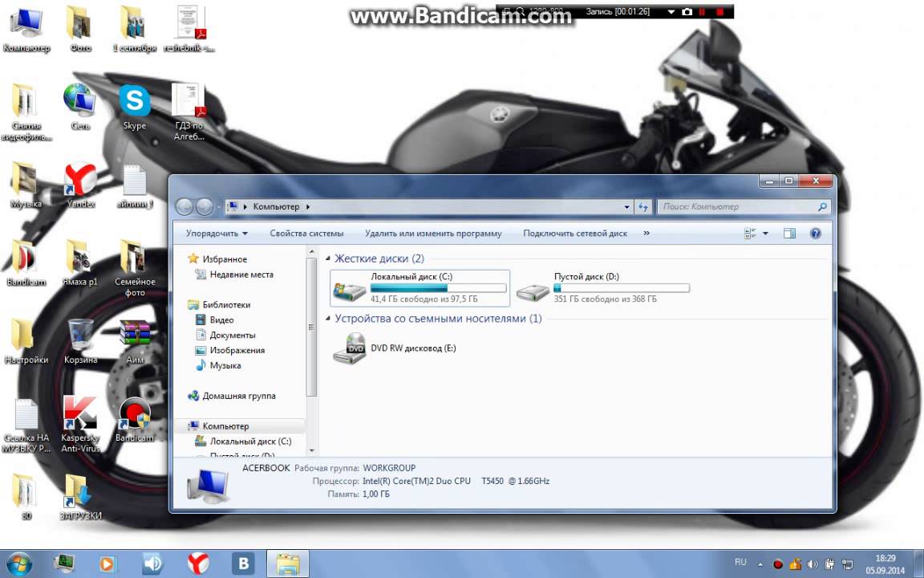924x578 pixels.
Task: Open the Bandicam folder on desktop
Action: click(x=26, y=263)
